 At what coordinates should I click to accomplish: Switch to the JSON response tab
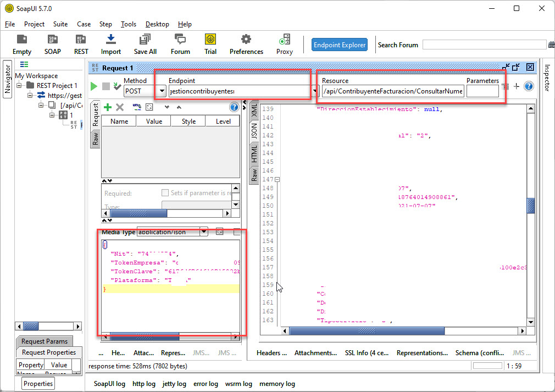[x=254, y=131]
